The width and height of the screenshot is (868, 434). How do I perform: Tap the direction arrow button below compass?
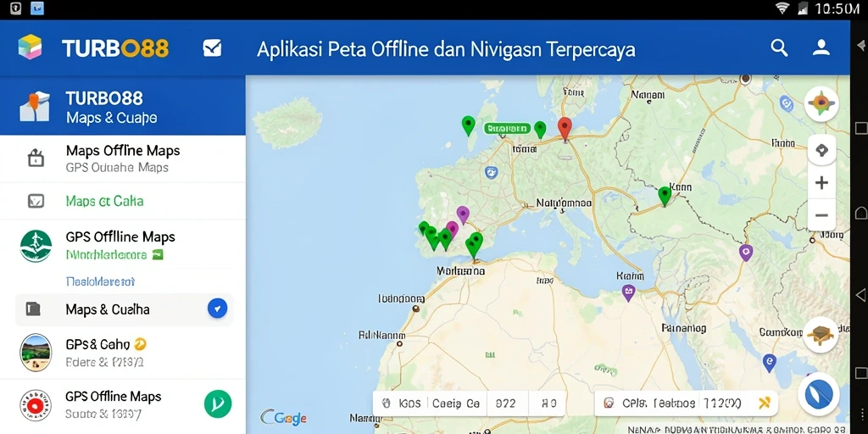tap(821, 150)
